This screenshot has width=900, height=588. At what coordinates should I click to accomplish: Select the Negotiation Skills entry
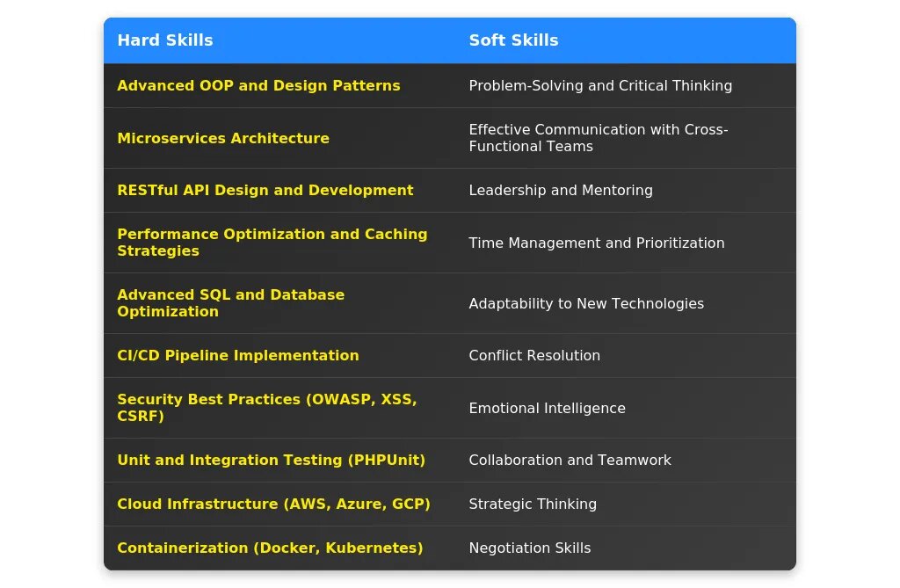pos(530,548)
